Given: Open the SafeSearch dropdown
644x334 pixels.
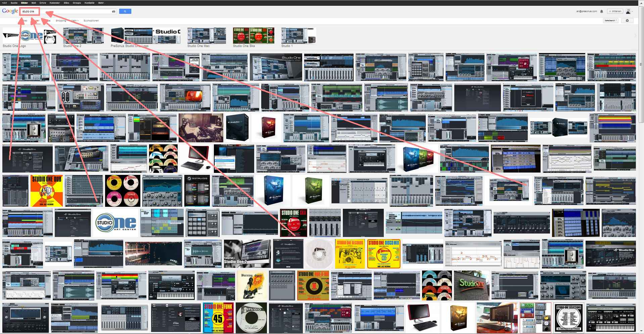Looking at the screenshot, I should click(610, 20).
